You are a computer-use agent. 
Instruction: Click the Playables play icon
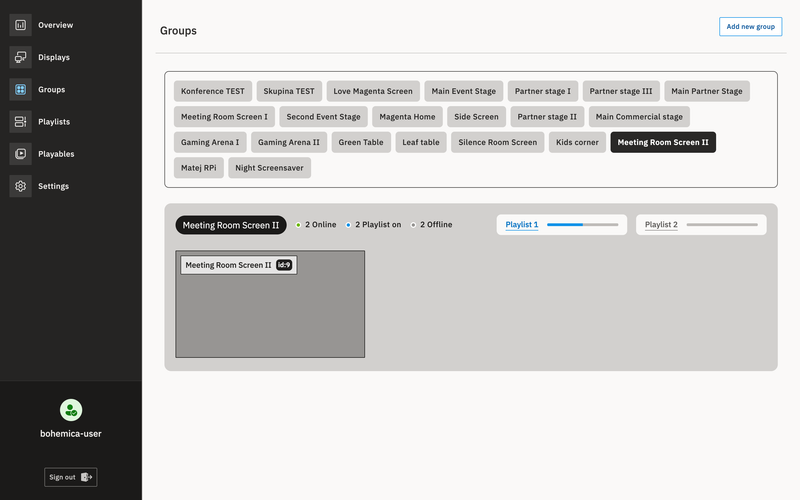(20, 154)
